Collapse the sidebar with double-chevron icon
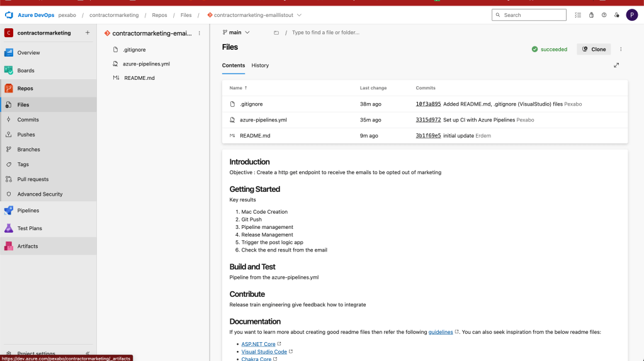 (88, 353)
